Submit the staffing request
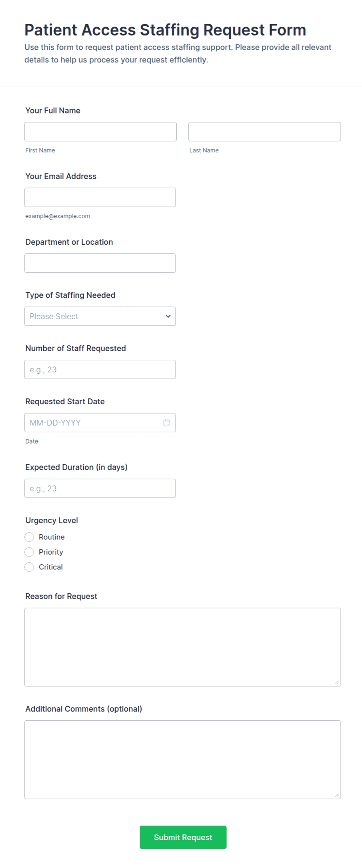 pos(183,837)
